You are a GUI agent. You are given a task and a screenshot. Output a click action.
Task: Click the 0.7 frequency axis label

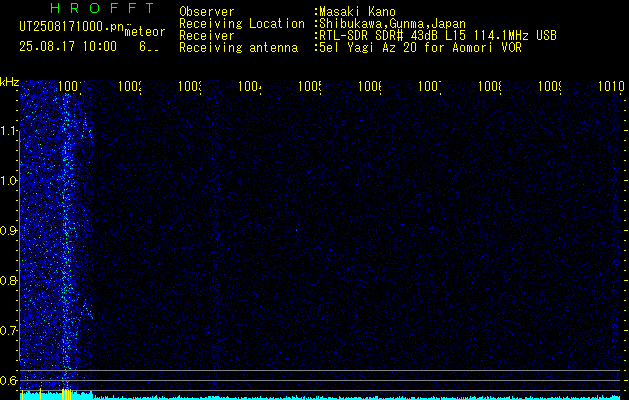point(9,331)
